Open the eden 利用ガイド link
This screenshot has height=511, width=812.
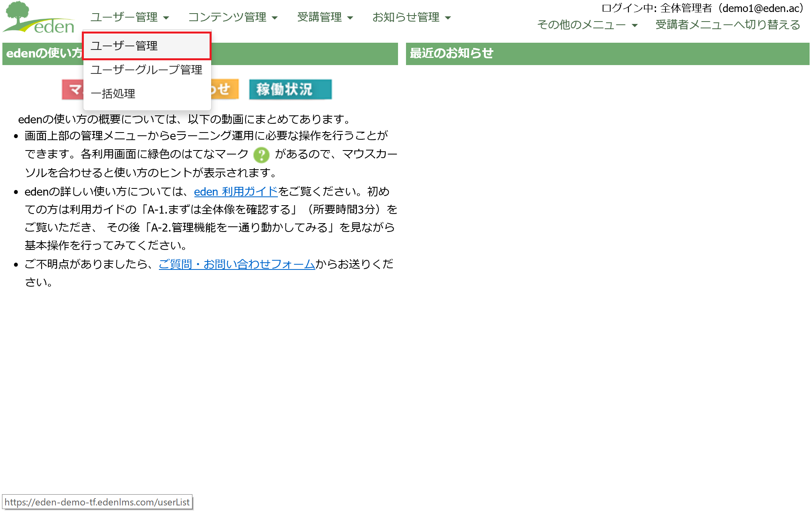click(236, 192)
